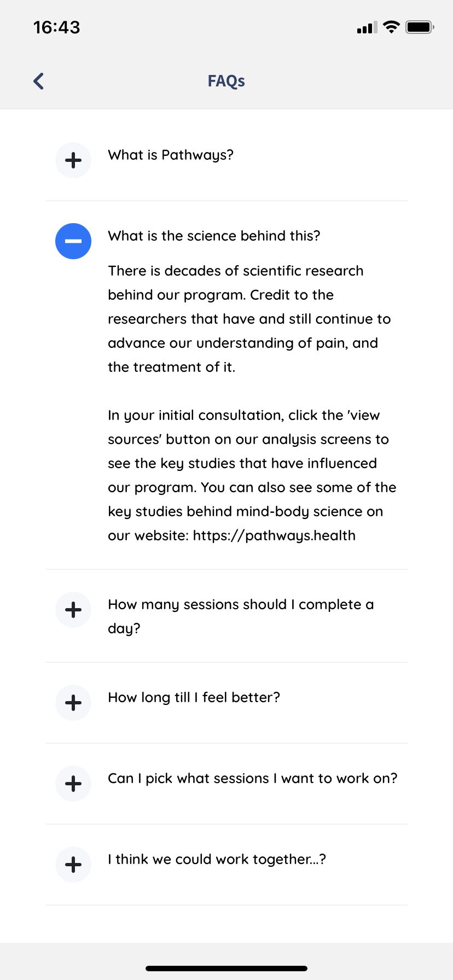Tap the 'What is the science behind this?' heading

[x=214, y=236]
